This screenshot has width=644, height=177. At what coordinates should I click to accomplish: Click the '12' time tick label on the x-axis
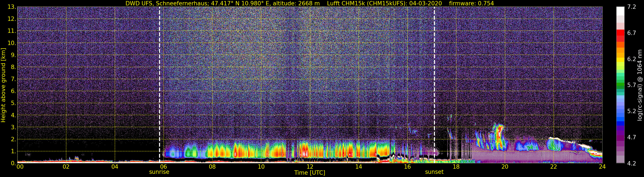click(x=310, y=167)
